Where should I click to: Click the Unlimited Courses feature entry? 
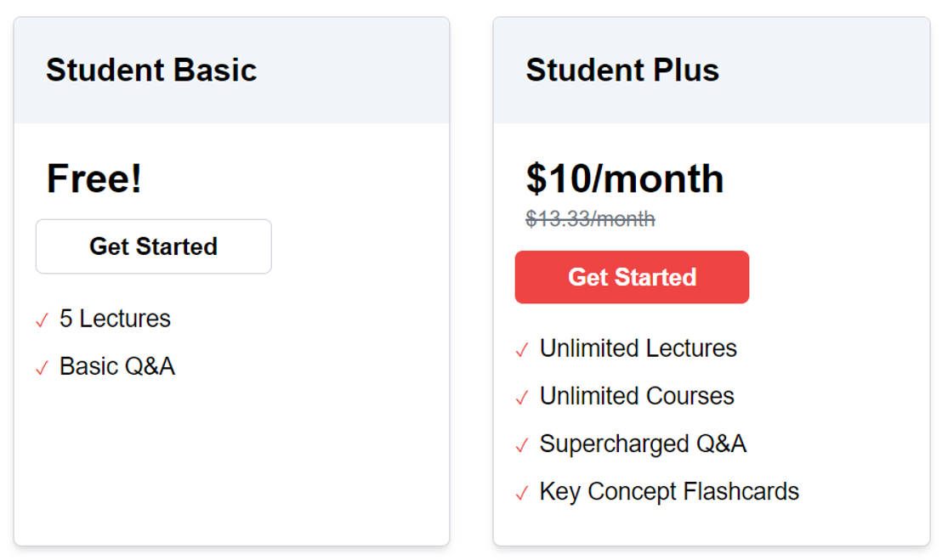tap(636, 396)
